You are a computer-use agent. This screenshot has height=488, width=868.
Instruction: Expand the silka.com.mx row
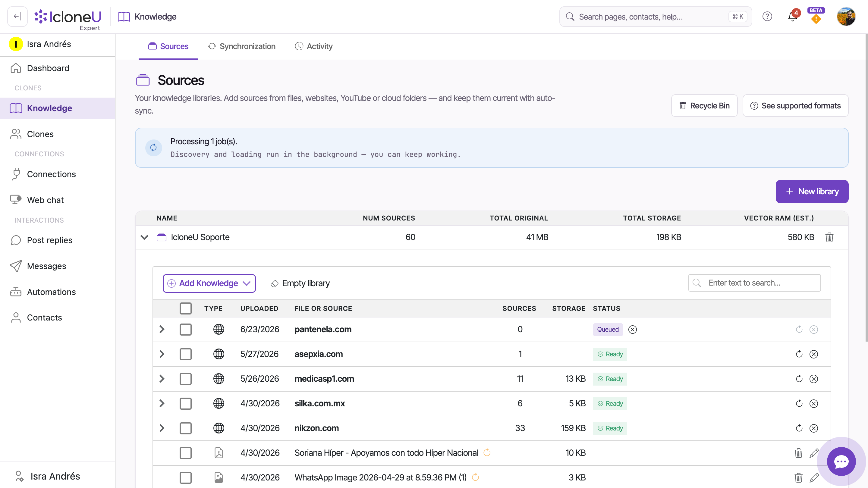[x=162, y=403]
